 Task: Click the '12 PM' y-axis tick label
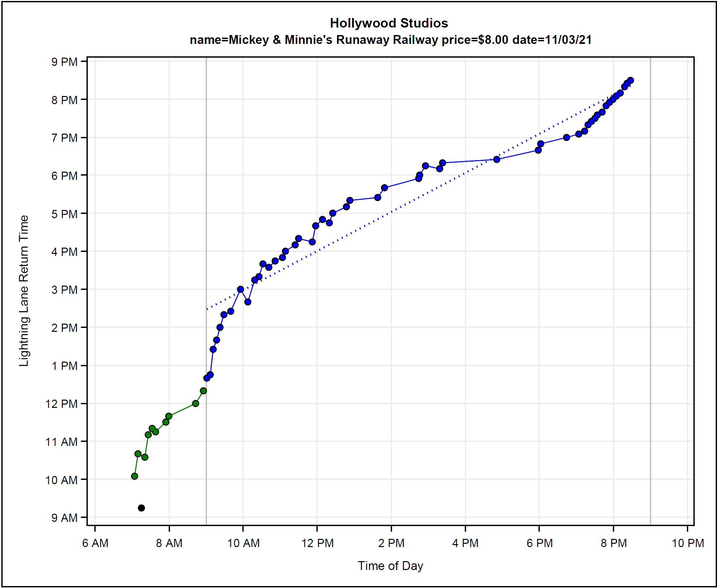pos(61,404)
